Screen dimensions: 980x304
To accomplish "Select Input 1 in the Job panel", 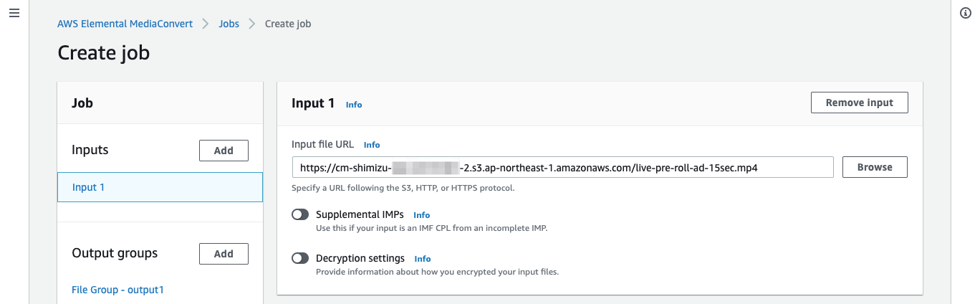I will 160,187.
